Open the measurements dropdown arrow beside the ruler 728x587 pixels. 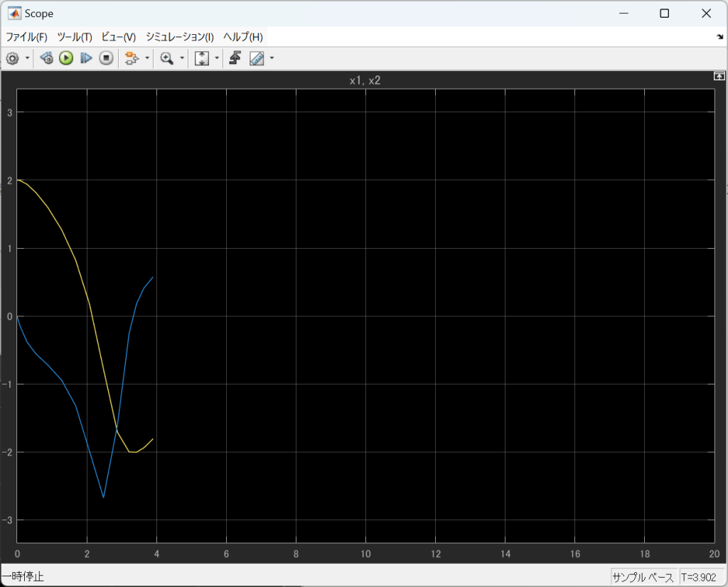272,58
